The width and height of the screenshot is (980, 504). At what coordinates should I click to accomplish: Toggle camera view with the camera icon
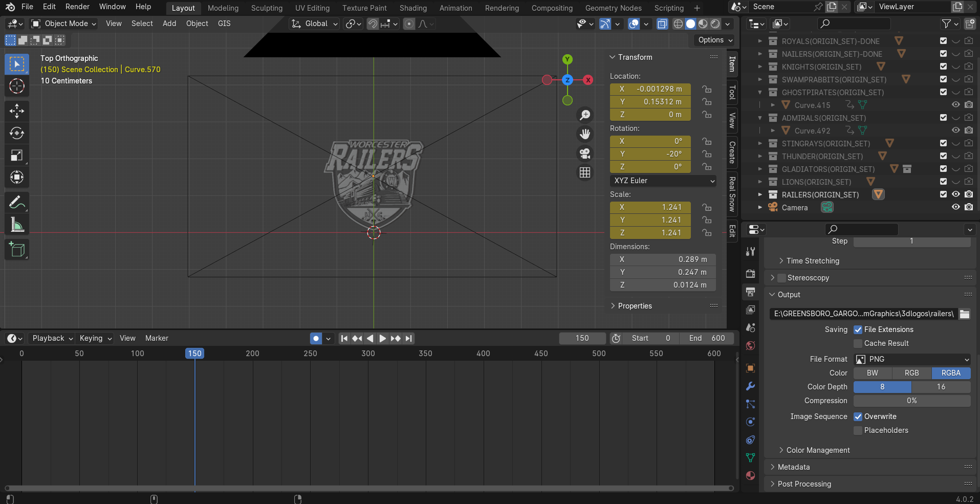[585, 154]
